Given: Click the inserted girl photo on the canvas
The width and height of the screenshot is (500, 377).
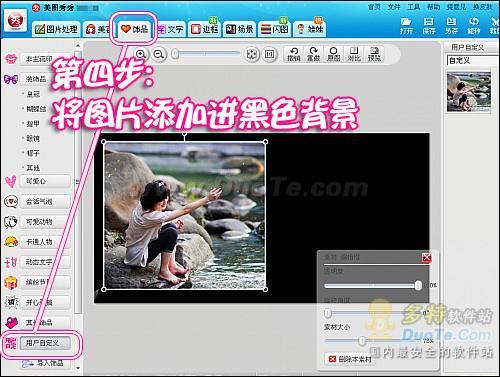Looking at the screenshot, I should click(x=184, y=216).
